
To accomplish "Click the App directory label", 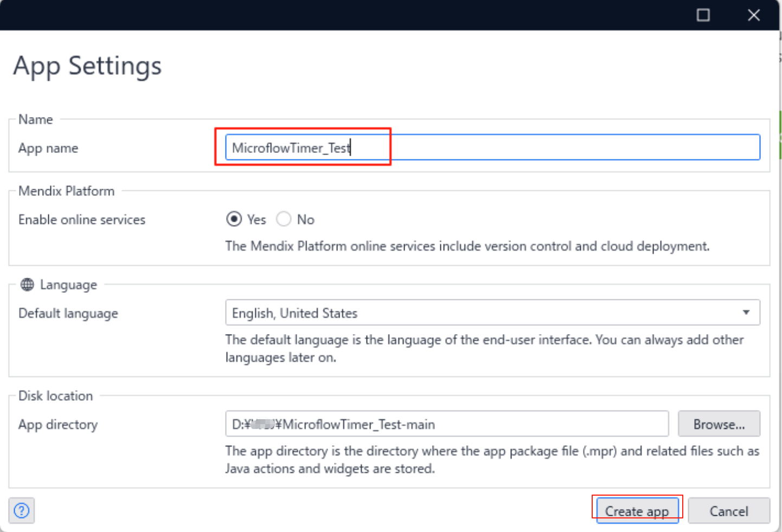I will tap(58, 425).
